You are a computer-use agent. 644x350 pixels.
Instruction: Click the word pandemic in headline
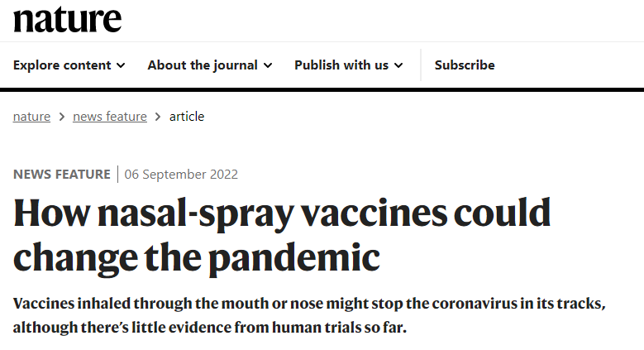294,258
